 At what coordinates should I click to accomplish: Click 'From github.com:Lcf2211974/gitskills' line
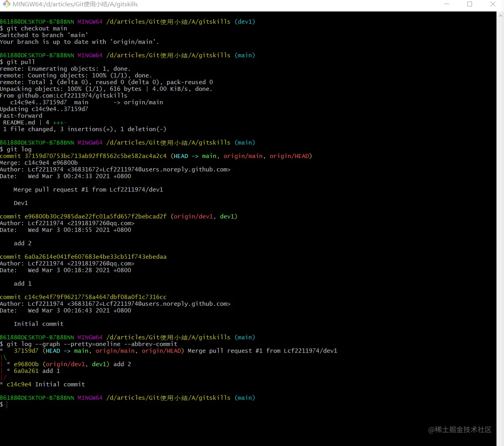64,96
